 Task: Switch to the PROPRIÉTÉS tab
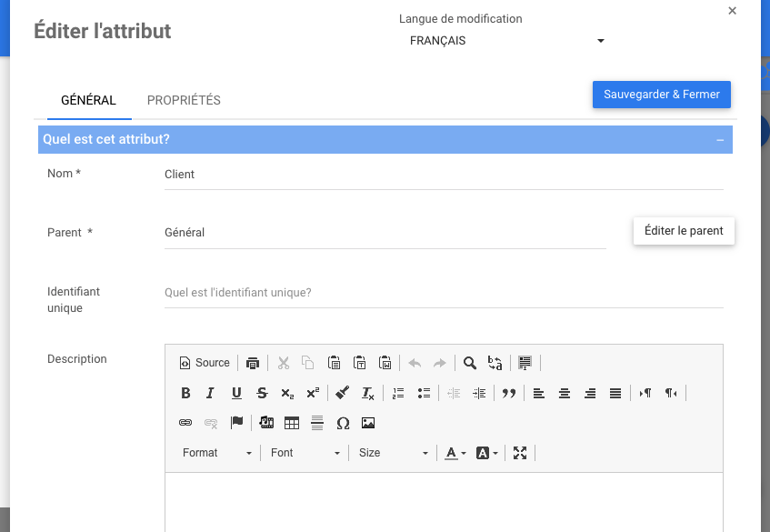(x=184, y=100)
